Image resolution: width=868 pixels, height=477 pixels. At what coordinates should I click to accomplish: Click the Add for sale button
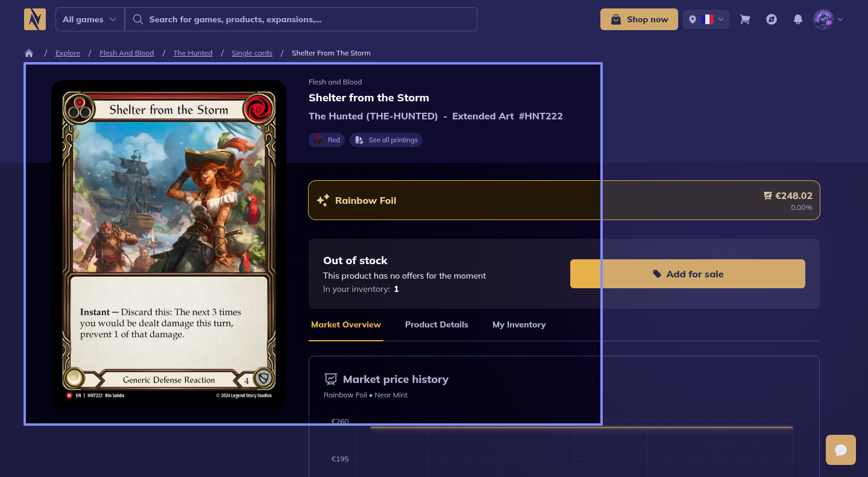(x=687, y=274)
